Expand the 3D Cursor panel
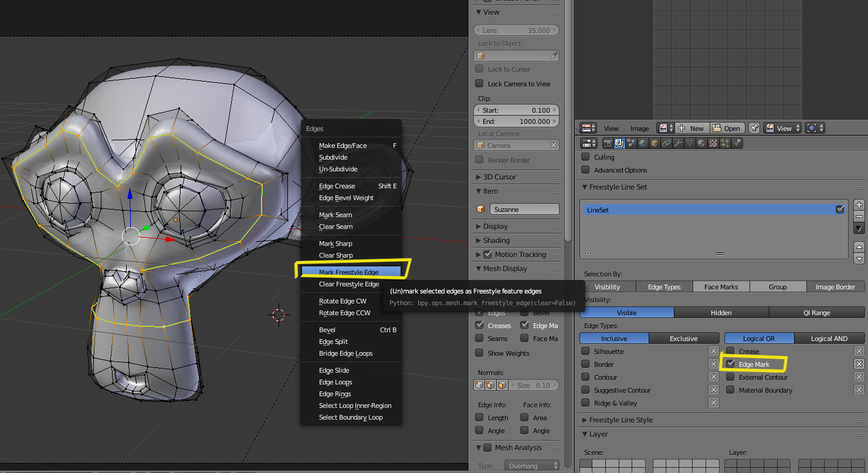Viewport: 868px width, 473px height. click(x=499, y=177)
